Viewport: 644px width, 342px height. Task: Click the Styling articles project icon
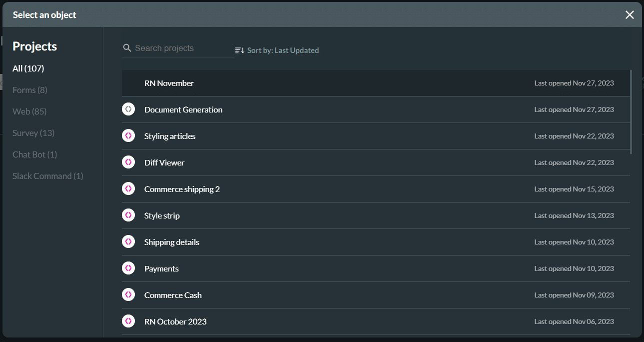point(128,135)
